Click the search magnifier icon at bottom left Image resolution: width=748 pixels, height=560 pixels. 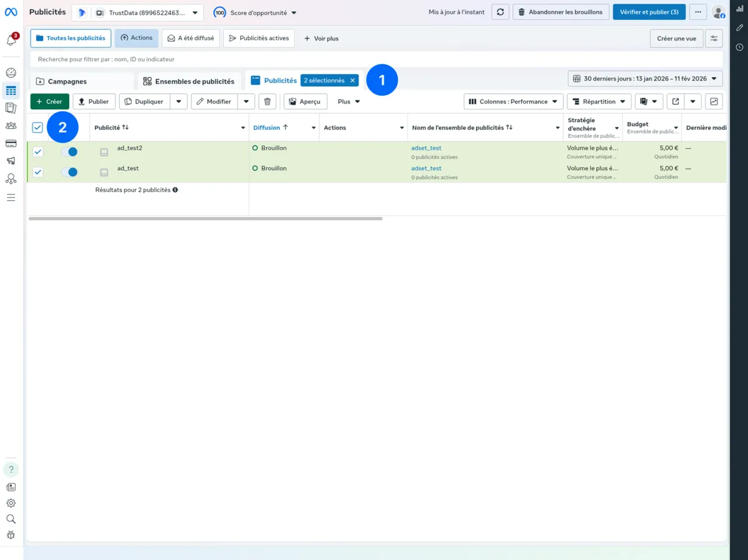(x=11, y=518)
